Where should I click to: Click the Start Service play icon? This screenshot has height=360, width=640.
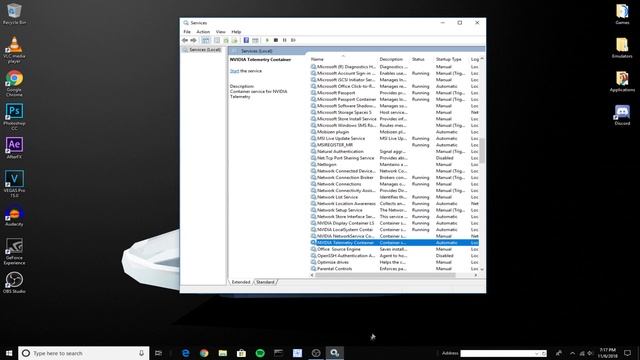(x=267, y=40)
